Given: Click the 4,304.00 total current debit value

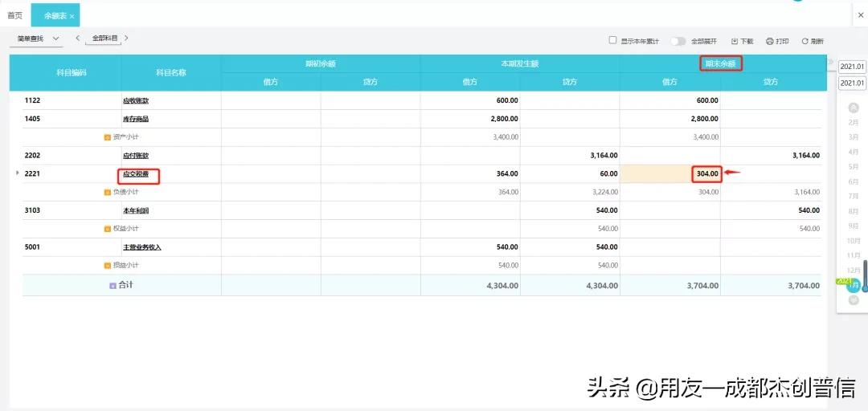Looking at the screenshot, I should tap(501, 286).
